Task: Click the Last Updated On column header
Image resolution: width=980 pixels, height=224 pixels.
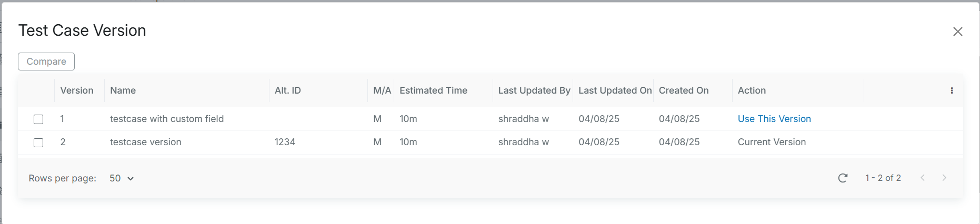Action: point(615,90)
